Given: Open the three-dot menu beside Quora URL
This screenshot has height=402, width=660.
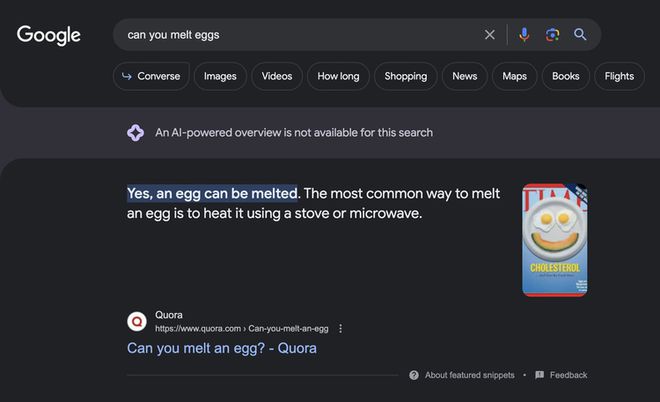Looking at the screenshot, I should pos(341,328).
